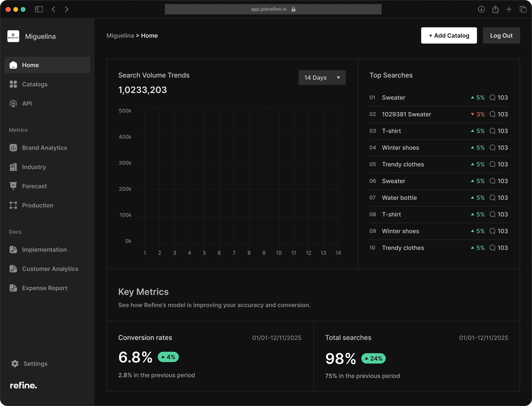Click the Forecast presentation icon
532x406 pixels.
[x=13, y=186]
